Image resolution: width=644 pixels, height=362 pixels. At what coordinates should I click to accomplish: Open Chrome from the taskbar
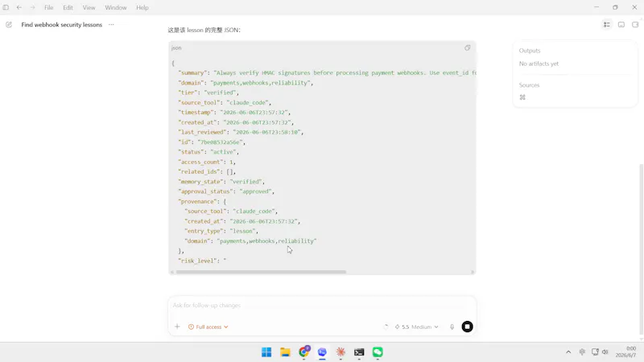(x=304, y=352)
